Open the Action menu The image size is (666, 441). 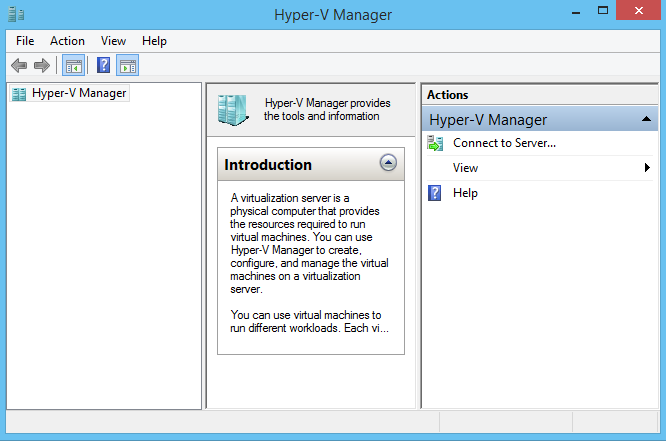67,41
